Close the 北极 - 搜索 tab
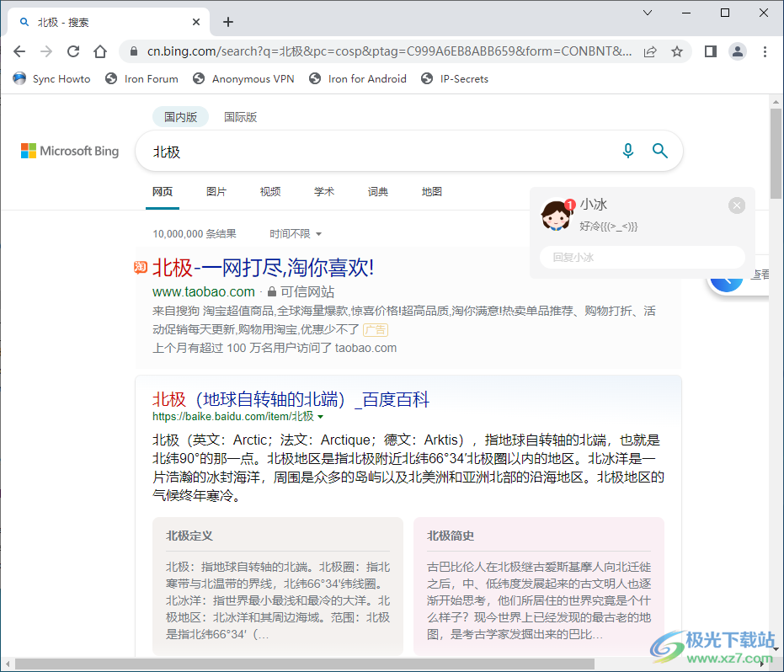 (x=196, y=22)
